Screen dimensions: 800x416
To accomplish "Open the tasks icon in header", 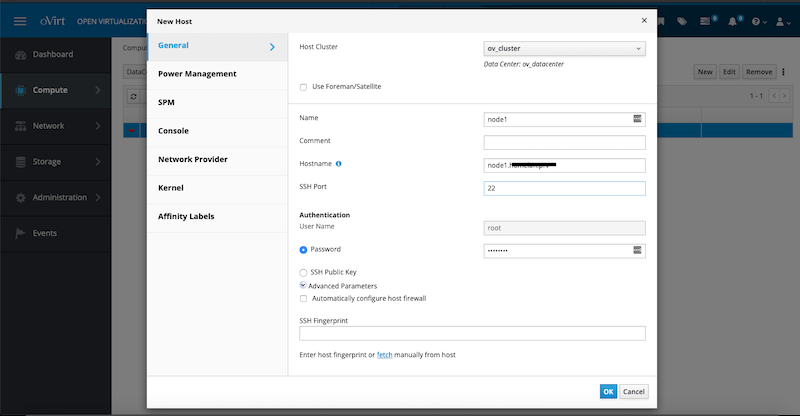I will pyautogui.click(x=705, y=21).
